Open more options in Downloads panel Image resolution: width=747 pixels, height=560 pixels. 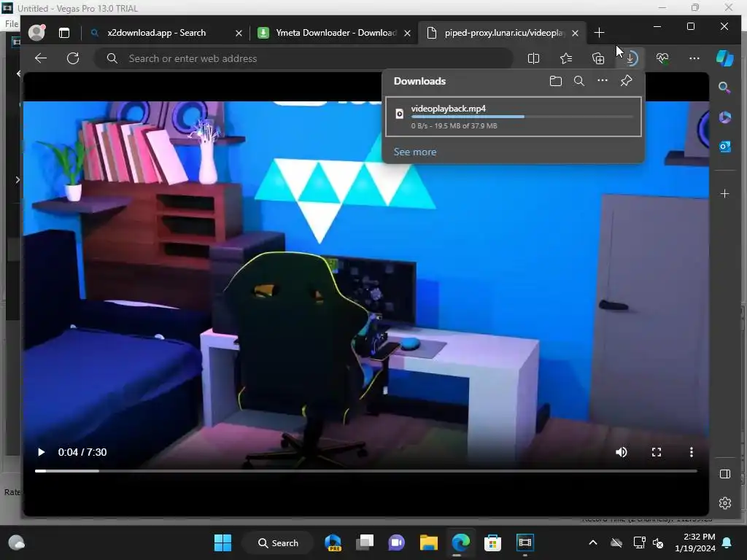pyautogui.click(x=603, y=80)
